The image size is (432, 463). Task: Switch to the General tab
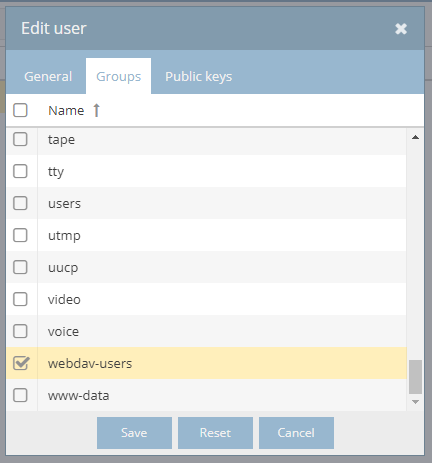(x=48, y=76)
